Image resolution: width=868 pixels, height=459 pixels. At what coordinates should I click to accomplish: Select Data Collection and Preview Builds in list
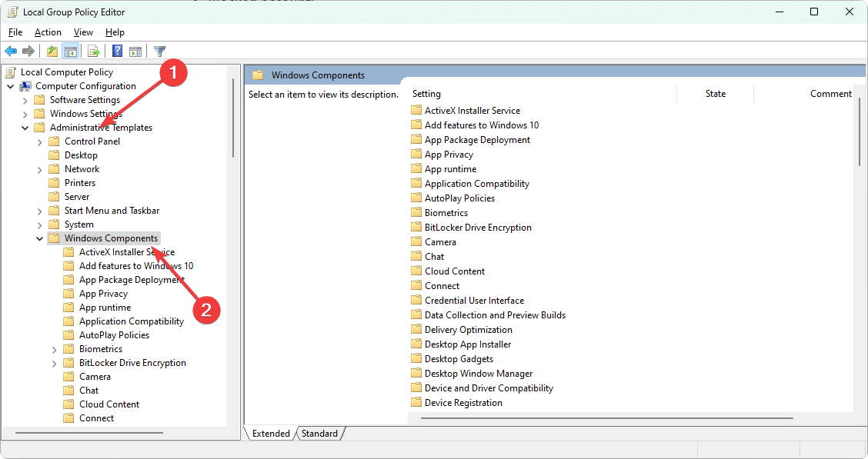click(495, 315)
